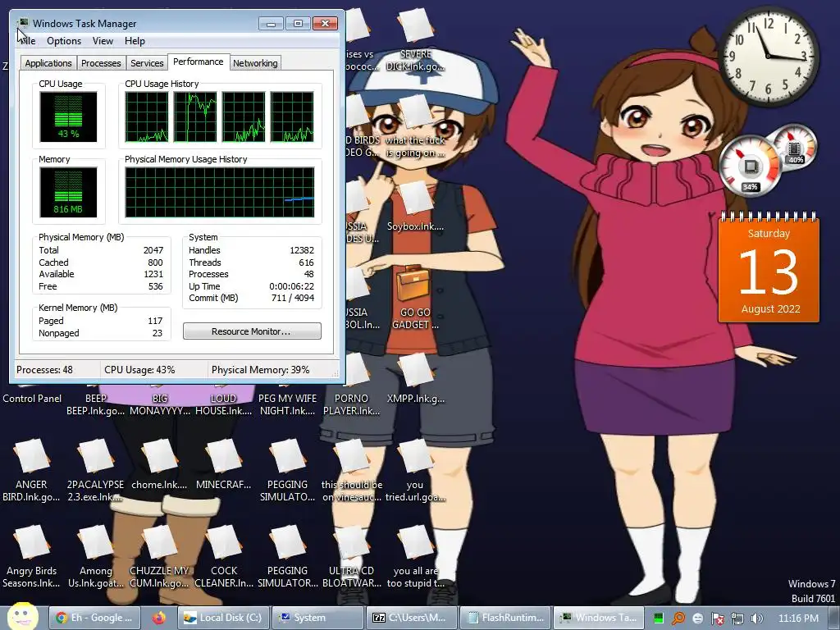Image resolution: width=840 pixels, height=630 pixels.
Task: Select the 'you tried.url' desktop icon
Action: coord(415,470)
